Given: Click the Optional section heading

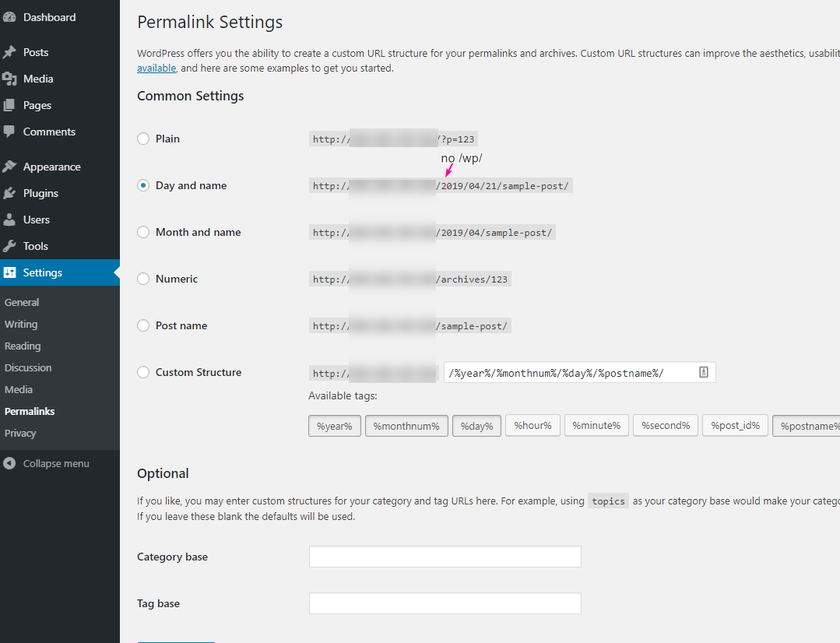Looking at the screenshot, I should coord(163,473).
